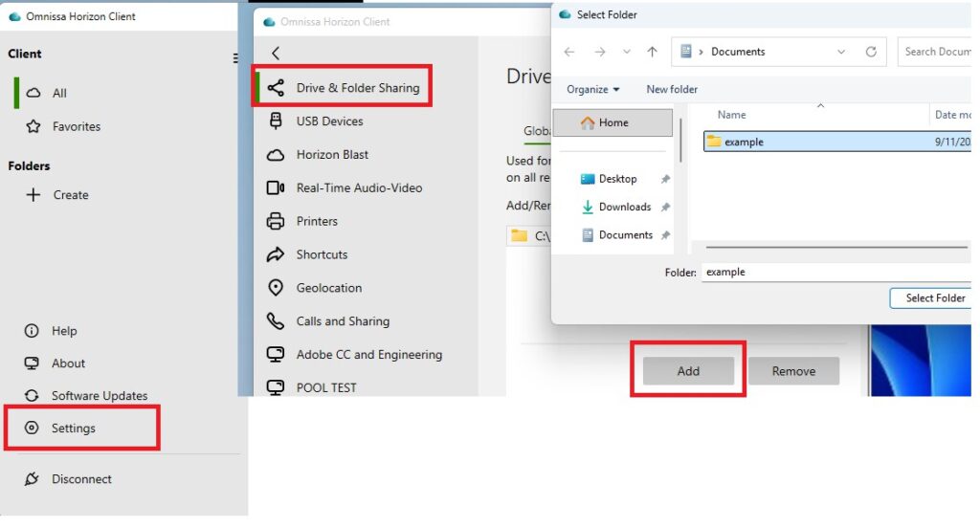
Task: Select the example folder in list
Action: click(x=744, y=143)
